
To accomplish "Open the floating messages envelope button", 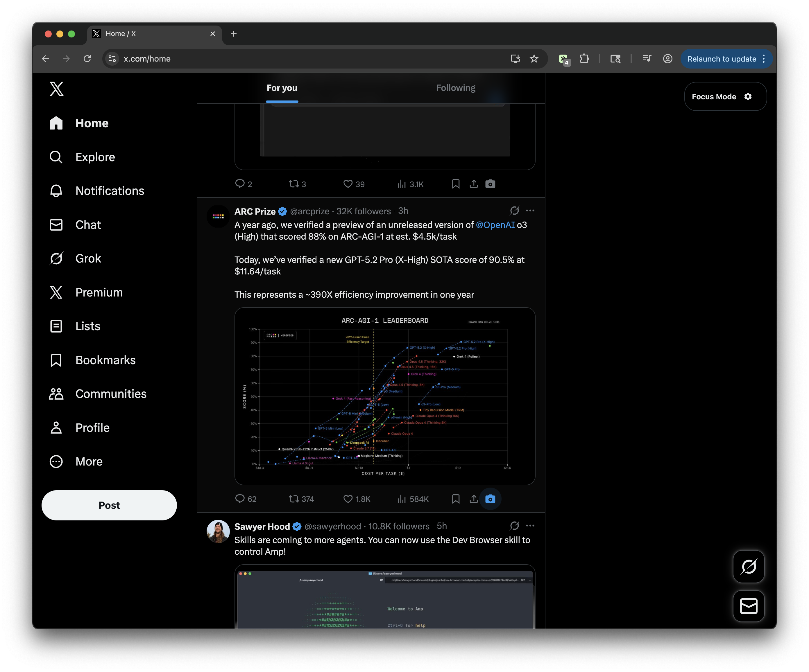I will (749, 606).
